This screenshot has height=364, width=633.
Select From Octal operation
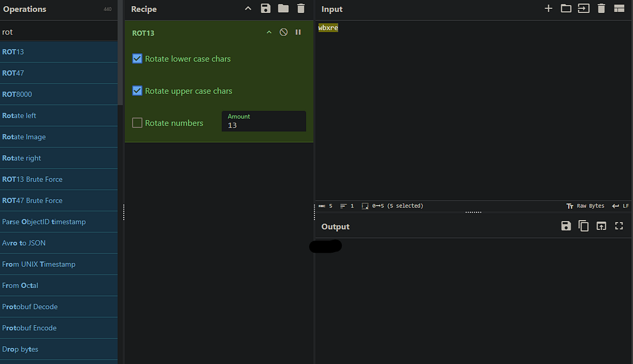(x=59, y=286)
